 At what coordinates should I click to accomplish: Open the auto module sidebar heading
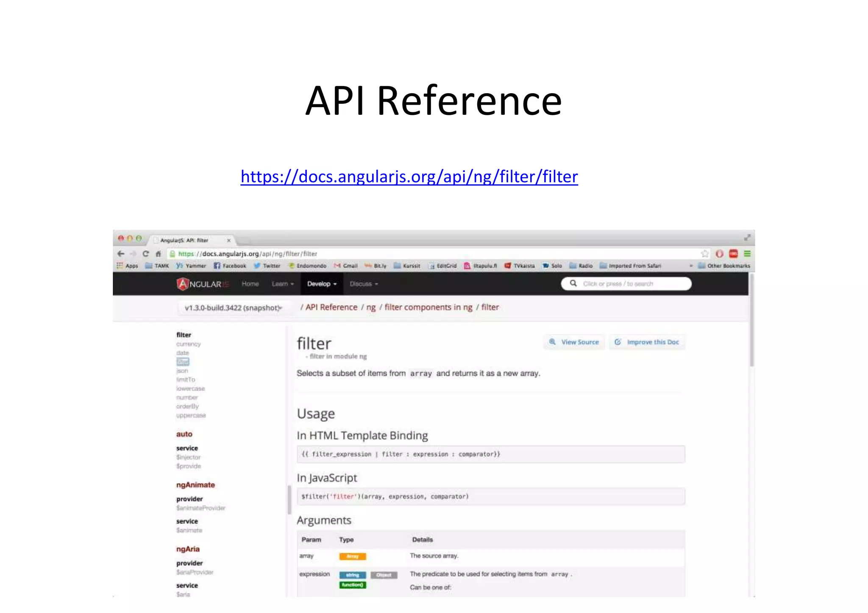point(184,434)
